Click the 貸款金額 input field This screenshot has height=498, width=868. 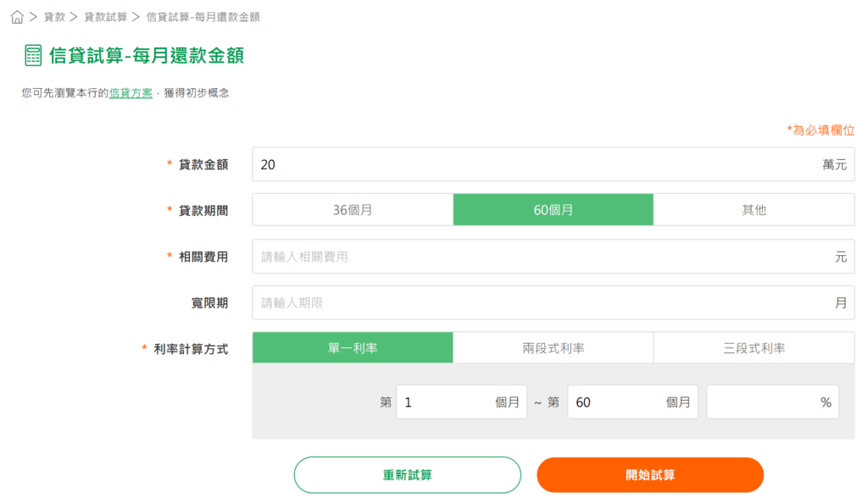coord(534,164)
